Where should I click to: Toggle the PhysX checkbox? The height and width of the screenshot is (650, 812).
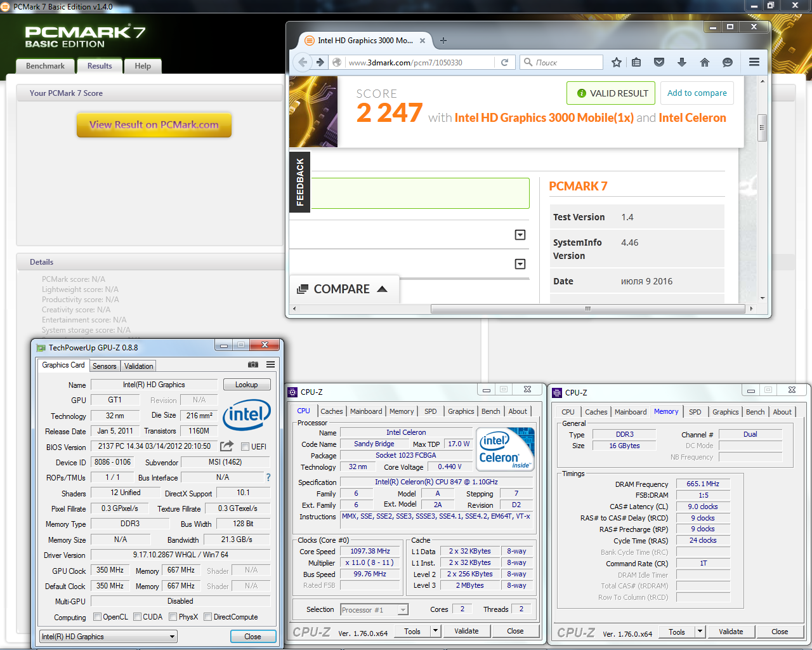tap(173, 617)
